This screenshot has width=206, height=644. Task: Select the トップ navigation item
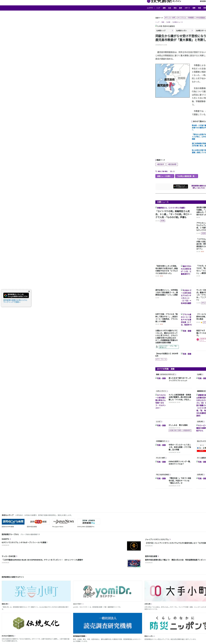click(x=158, y=8)
